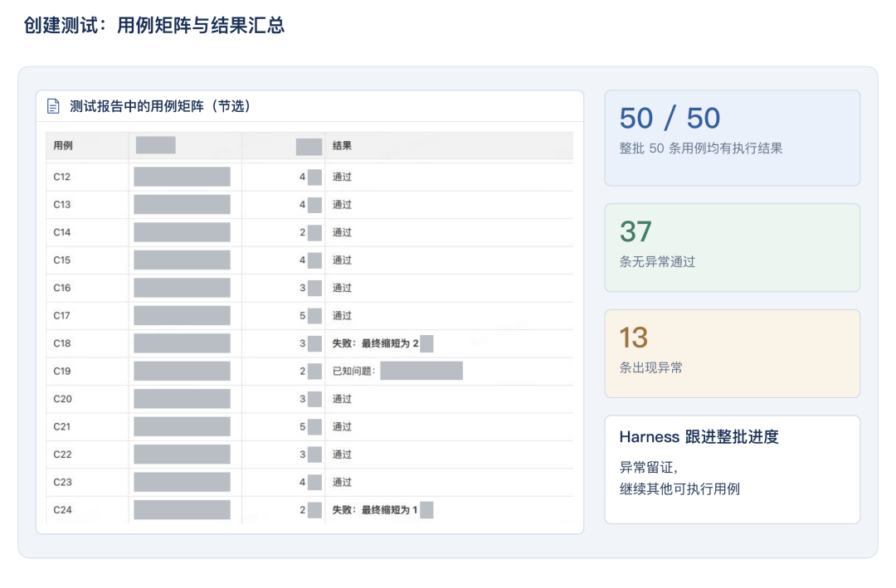
Task: Click the 通过 result in row C12
Action: click(342, 177)
